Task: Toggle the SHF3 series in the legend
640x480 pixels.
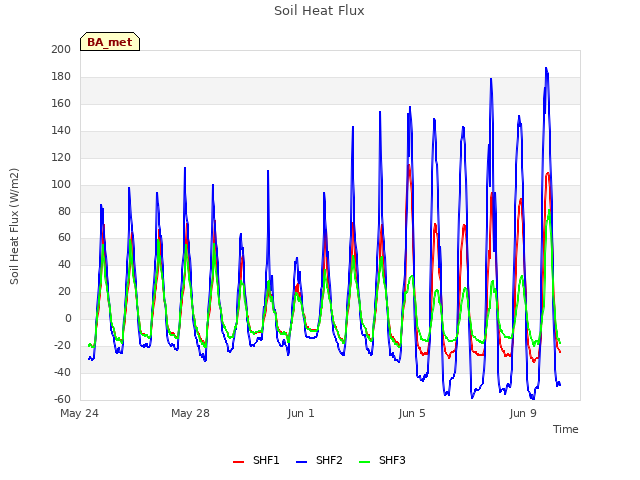Action: pos(382,460)
